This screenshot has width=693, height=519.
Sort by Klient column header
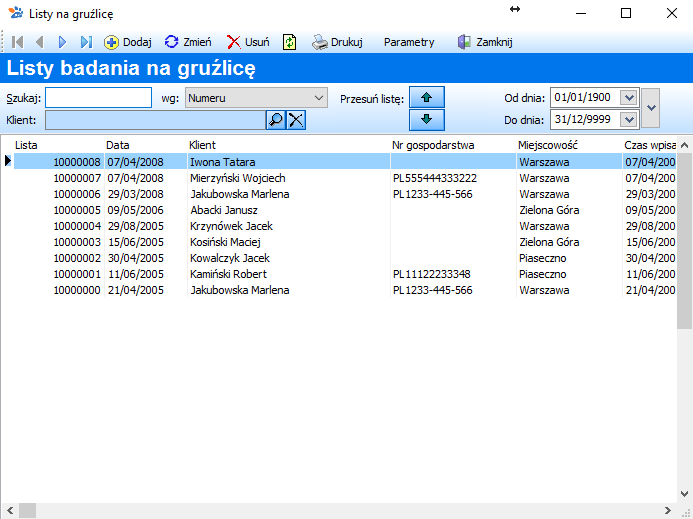[x=202, y=145]
